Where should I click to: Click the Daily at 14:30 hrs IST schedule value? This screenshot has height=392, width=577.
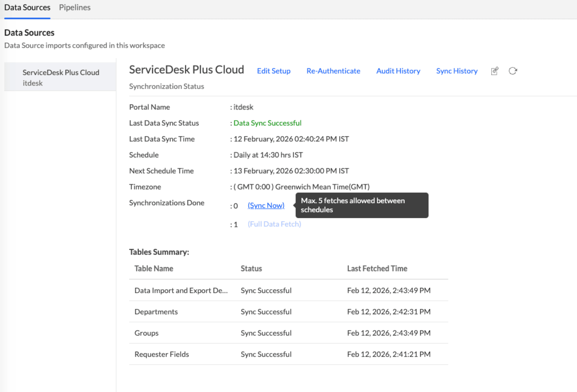tap(268, 155)
